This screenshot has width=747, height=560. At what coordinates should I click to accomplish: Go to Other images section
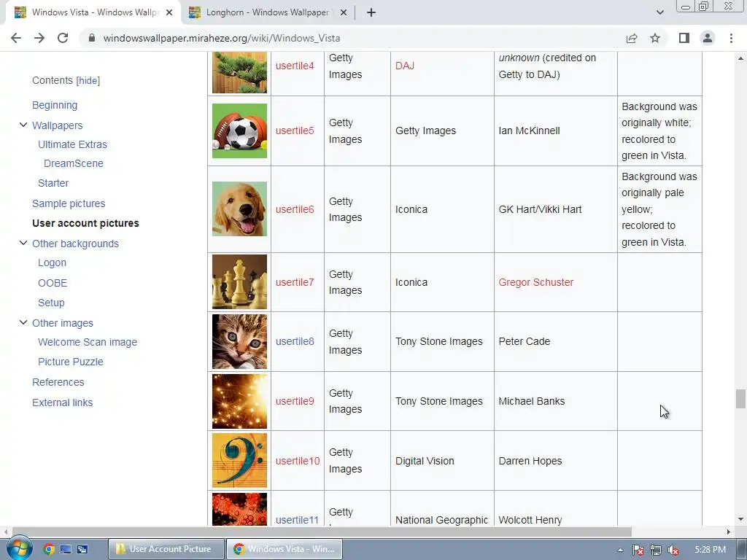tap(63, 323)
